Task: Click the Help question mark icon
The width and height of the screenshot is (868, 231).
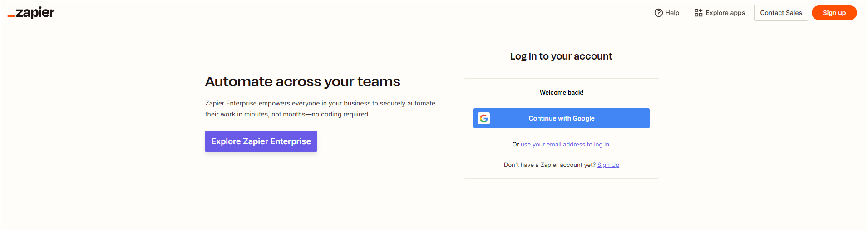Action: [x=658, y=13]
